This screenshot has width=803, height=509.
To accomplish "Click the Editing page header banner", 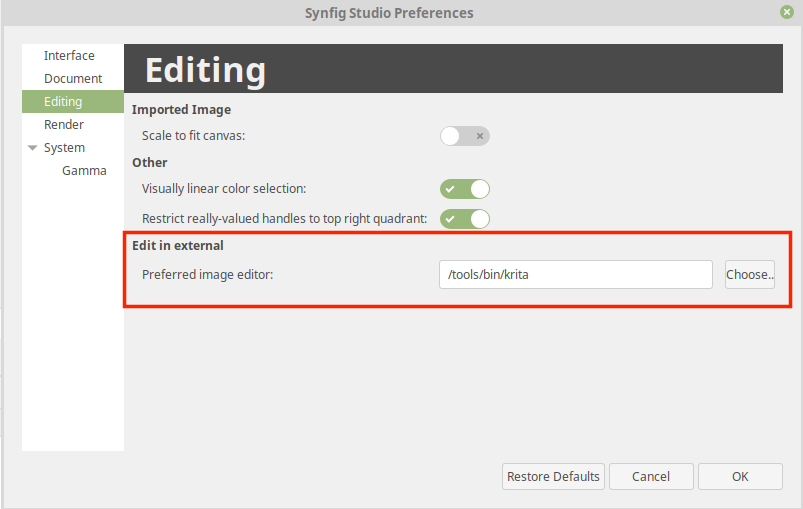I will click(x=453, y=69).
